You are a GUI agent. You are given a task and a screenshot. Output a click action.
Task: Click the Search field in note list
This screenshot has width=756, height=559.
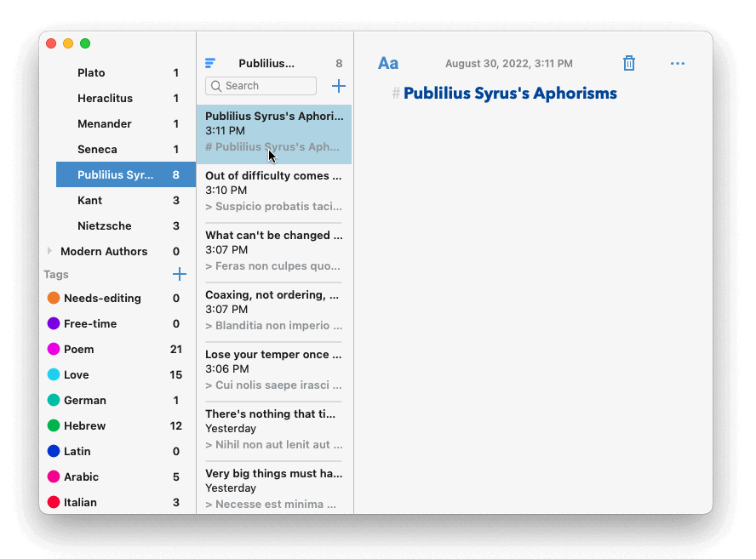coord(261,86)
